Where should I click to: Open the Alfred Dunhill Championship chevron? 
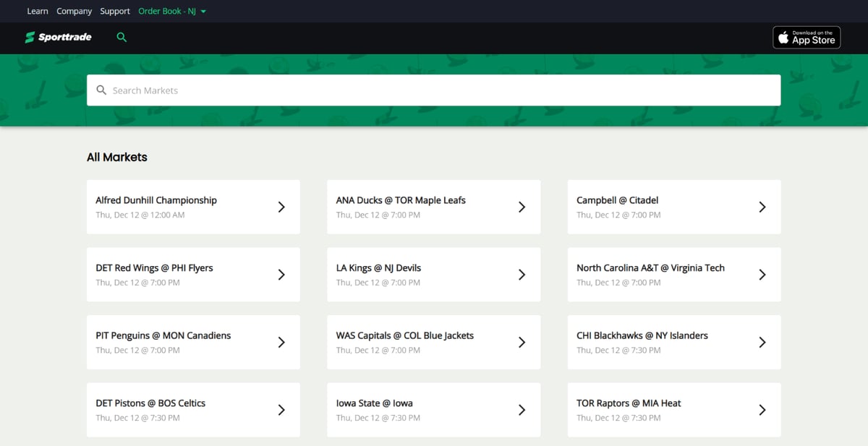coord(281,207)
